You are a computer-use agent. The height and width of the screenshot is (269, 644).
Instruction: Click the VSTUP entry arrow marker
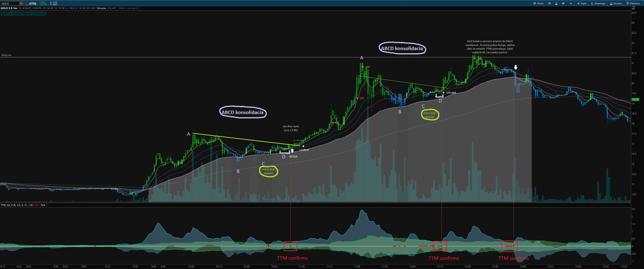tap(292, 150)
